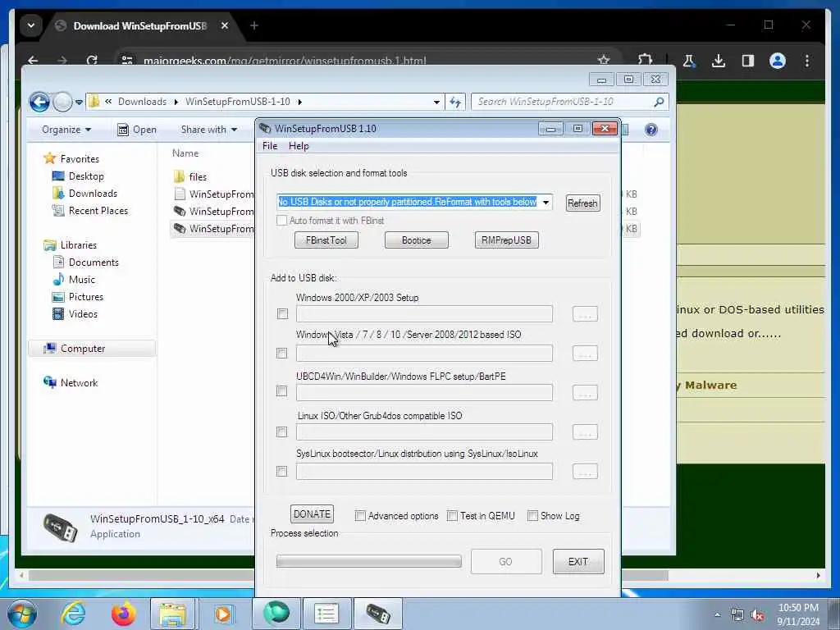Select Download WinSetupFromUSB Chrome tab
This screenshot has height=630, width=840.
(x=140, y=25)
